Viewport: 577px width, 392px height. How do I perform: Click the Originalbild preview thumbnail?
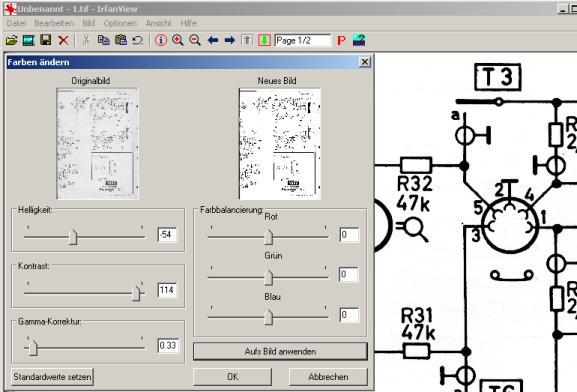pyautogui.click(x=98, y=144)
